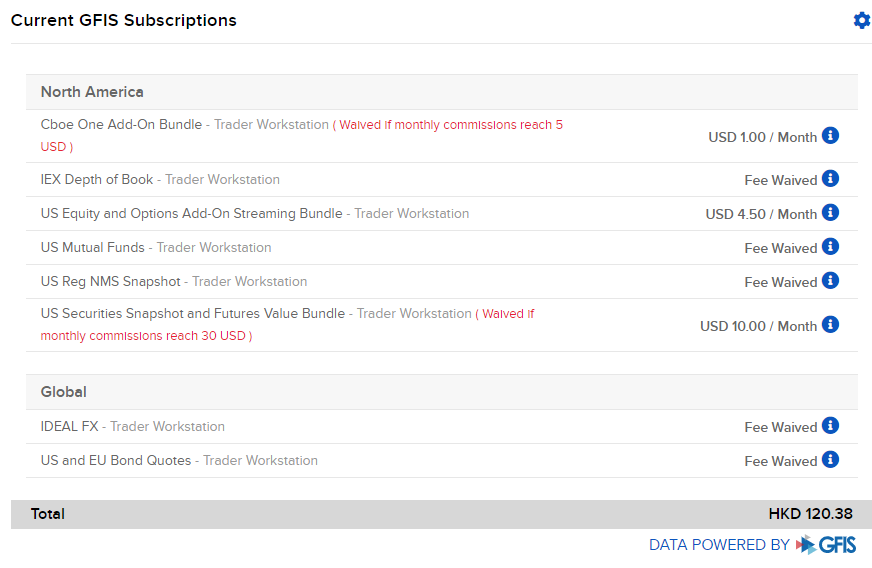872x568 pixels.
Task: Click info icon for Cboe One Add-On Bundle
Action: coord(830,135)
